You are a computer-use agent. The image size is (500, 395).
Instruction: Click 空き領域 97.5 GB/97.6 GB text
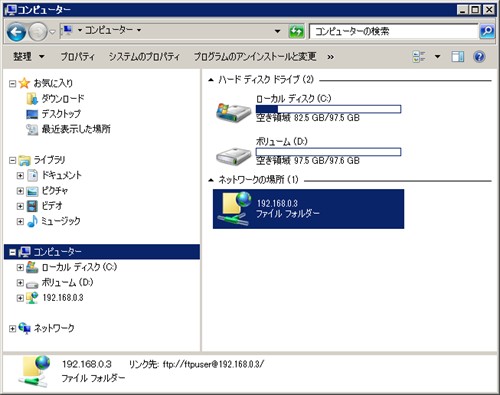click(x=308, y=161)
